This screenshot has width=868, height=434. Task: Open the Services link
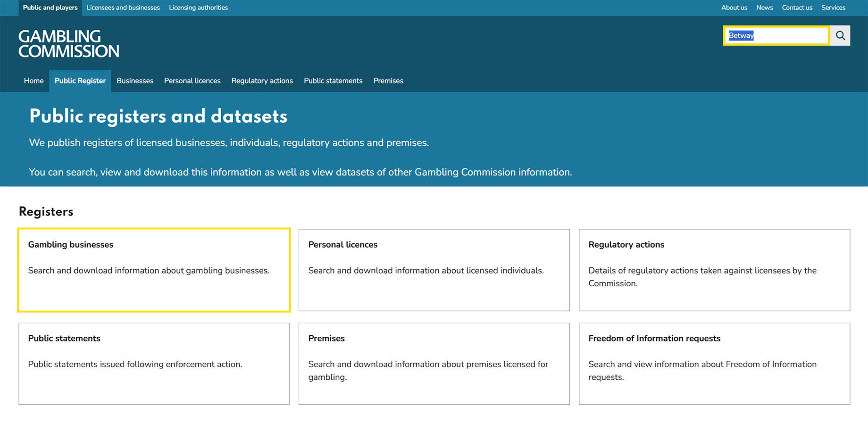[x=833, y=8]
